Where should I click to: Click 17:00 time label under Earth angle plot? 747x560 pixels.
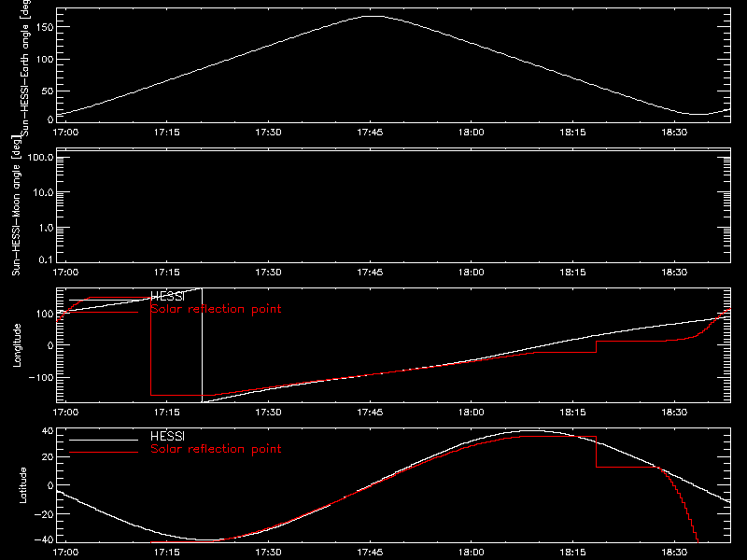65,133
